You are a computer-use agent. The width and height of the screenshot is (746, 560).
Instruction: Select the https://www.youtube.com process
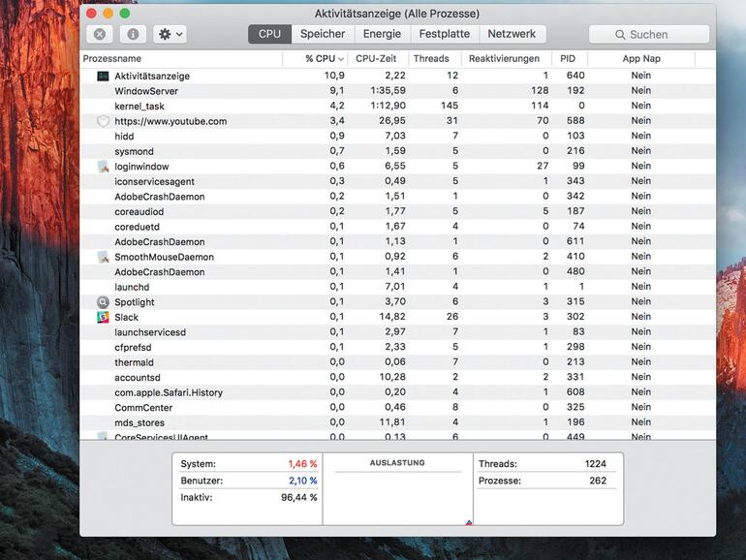pos(398,121)
